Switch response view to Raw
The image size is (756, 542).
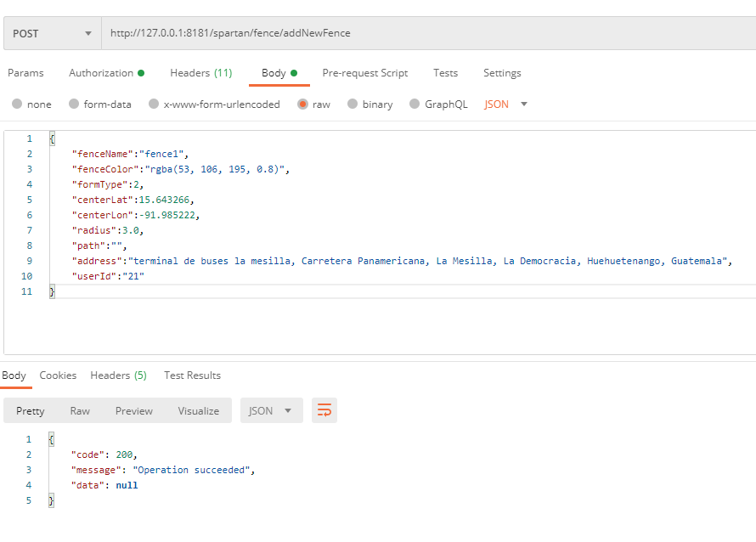click(x=80, y=411)
